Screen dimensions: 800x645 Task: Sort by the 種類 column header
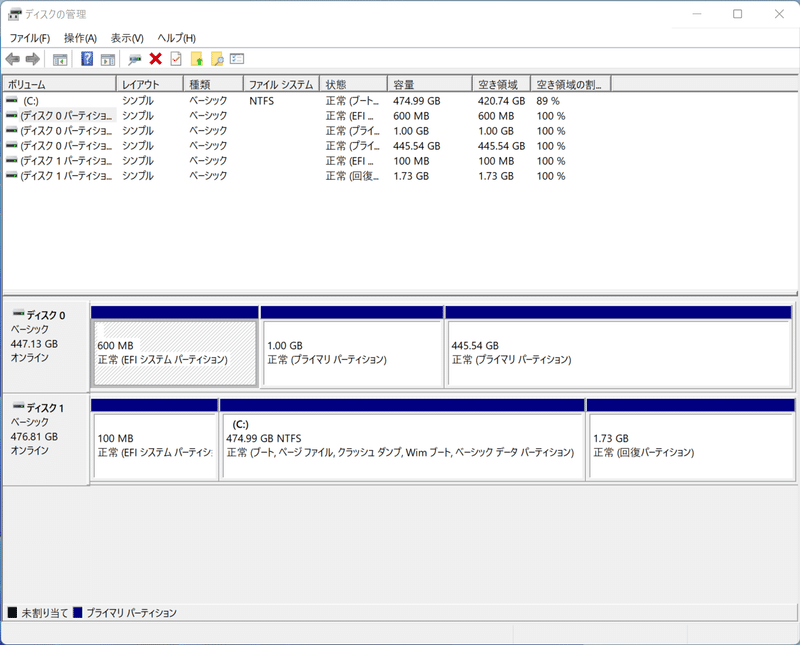(213, 84)
